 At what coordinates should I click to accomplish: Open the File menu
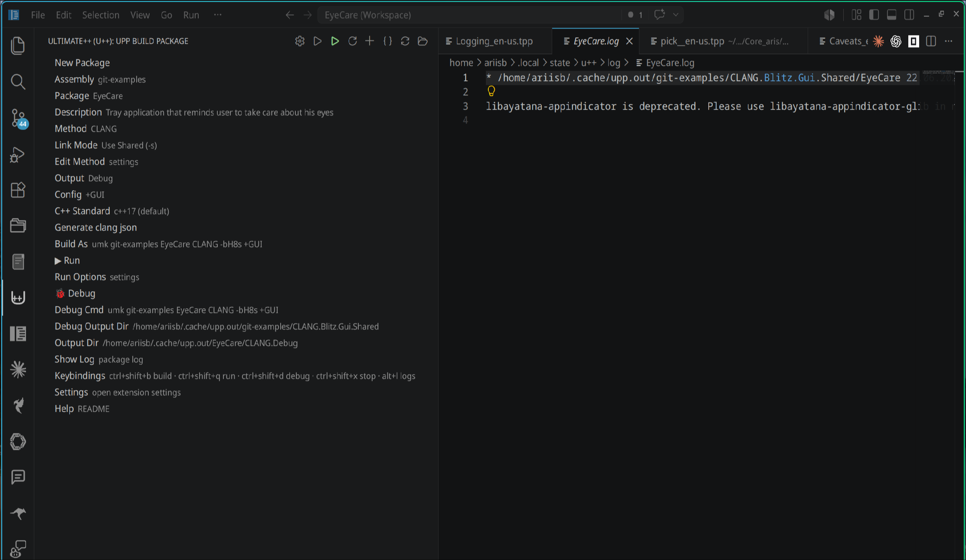(38, 15)
